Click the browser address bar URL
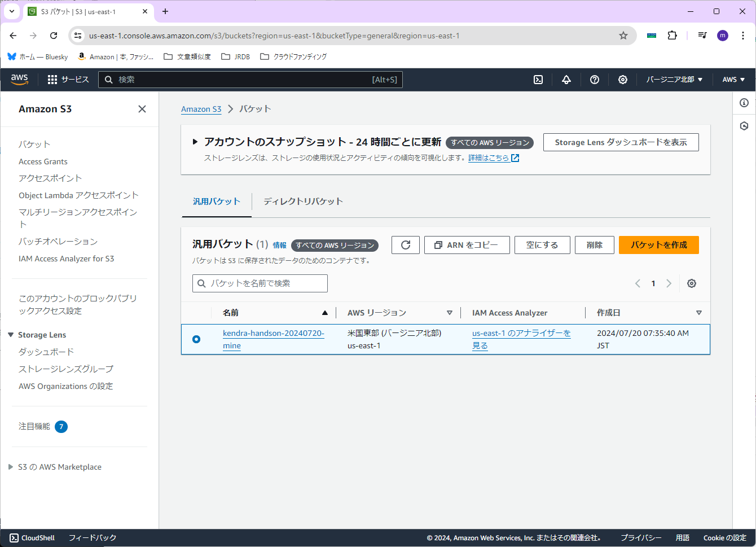The image size is (756, 547). [x=274, y=36]
